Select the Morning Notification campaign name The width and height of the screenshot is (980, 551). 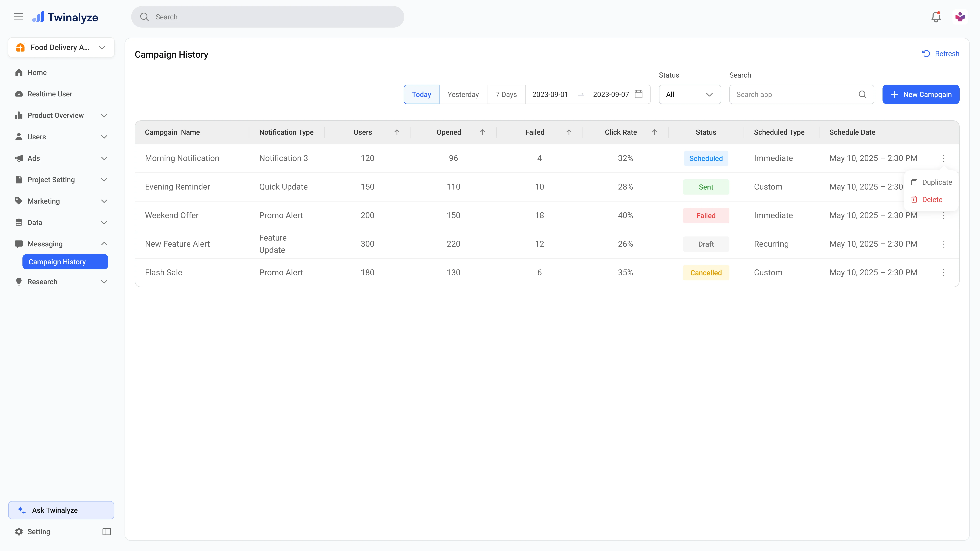point(182,158)
